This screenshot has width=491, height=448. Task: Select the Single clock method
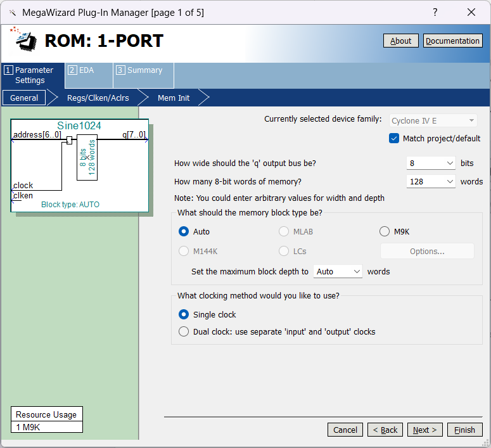(184, 314)
